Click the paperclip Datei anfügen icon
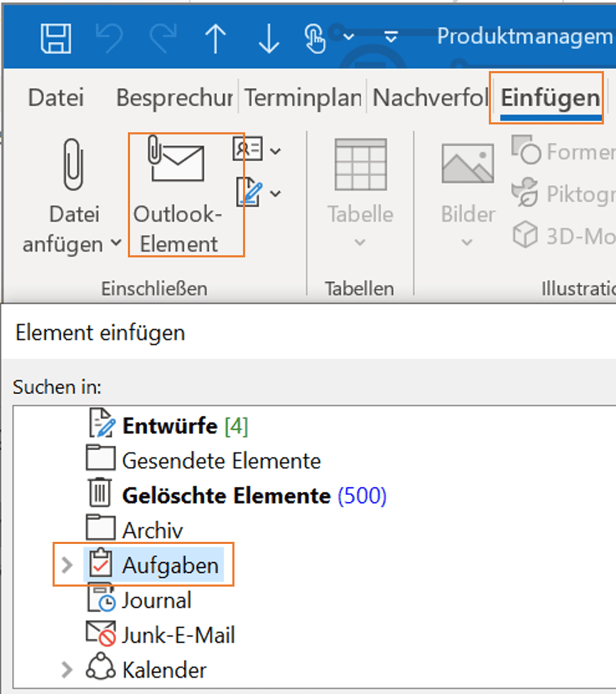616x694 pixels. [x=73, y=164]
